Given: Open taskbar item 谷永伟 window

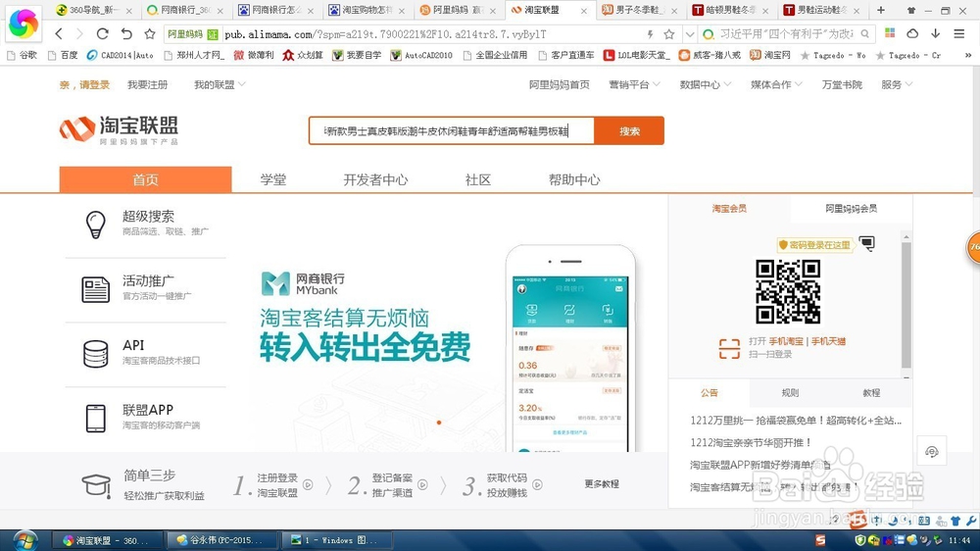Looking at the screenshot, I should 224,540.
